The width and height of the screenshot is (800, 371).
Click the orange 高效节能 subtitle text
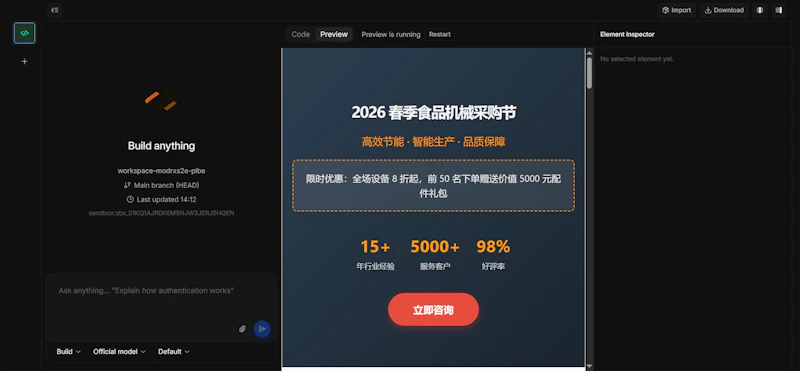[x=433, y=142]
